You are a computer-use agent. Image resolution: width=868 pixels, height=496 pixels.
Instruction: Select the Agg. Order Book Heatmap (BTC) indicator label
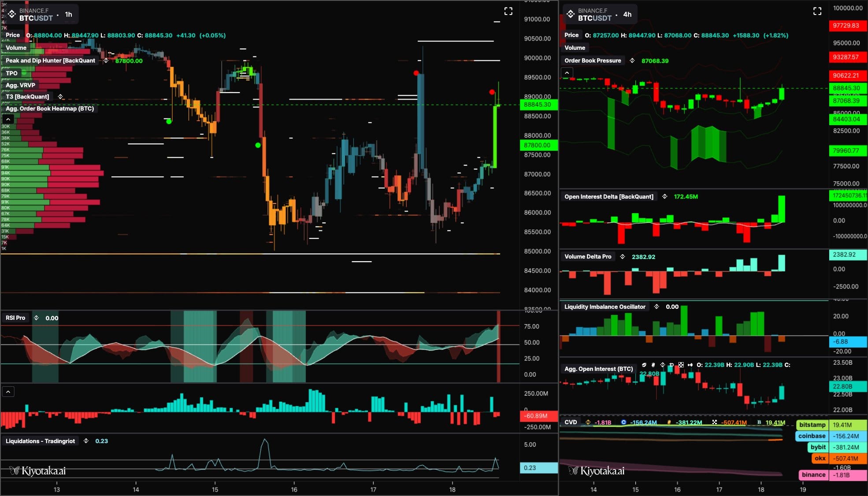tap(50, 109)
